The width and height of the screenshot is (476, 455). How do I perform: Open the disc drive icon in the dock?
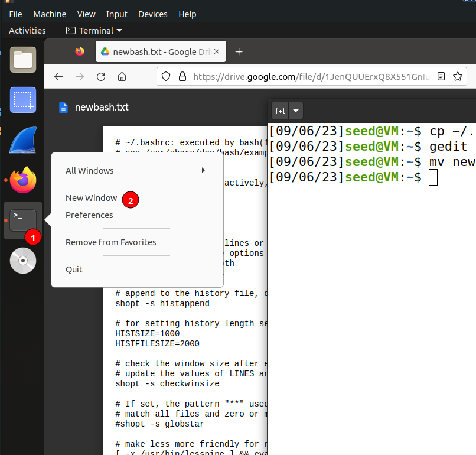point(23,261)
